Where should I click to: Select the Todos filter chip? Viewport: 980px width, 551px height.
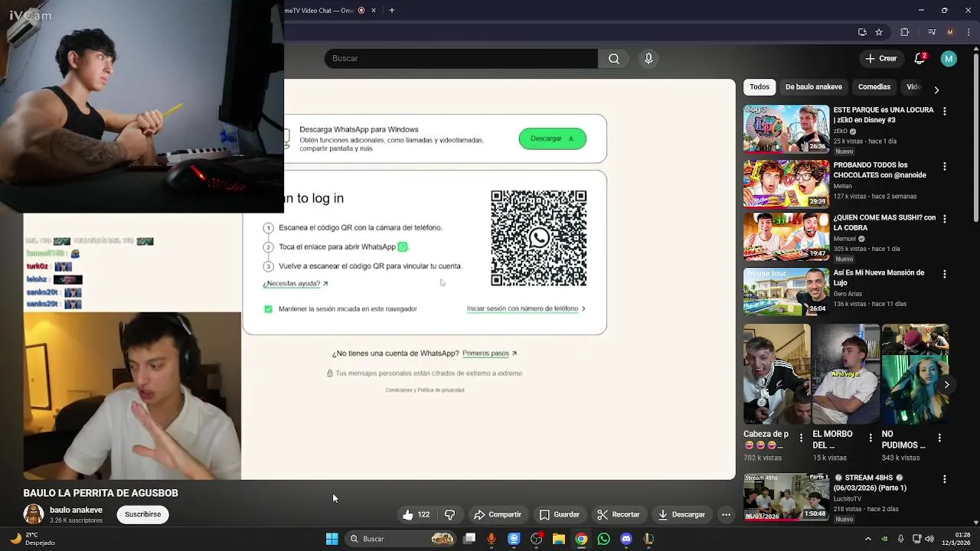tap(759, 87)
